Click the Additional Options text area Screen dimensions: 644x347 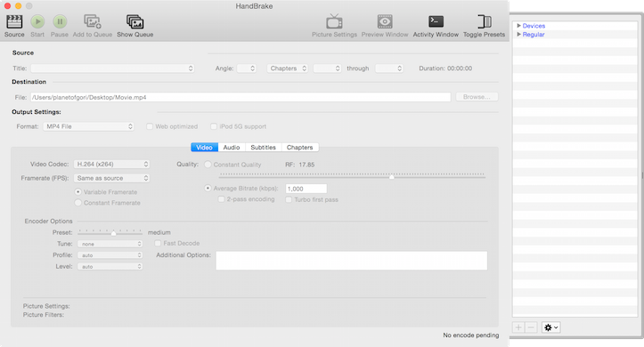click(x=352, y=261)
